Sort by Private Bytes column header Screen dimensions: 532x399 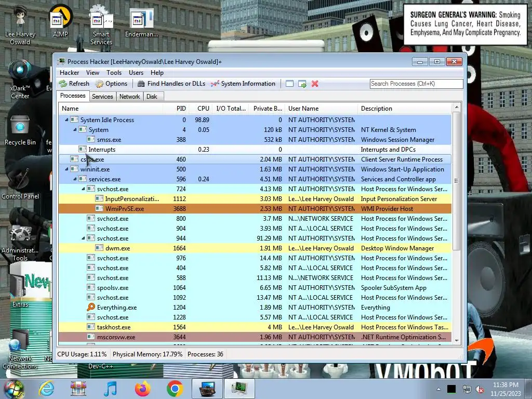(x=268, y=109)
